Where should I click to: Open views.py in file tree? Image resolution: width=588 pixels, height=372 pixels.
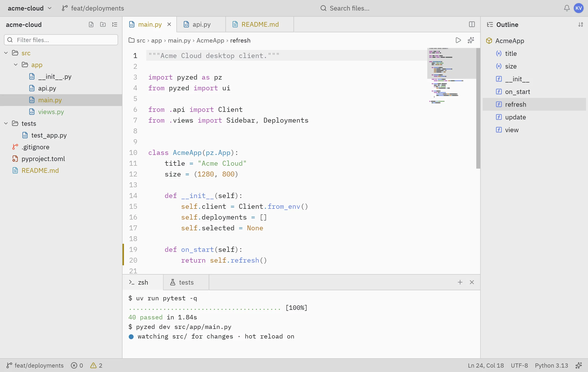[x=61, y=112]
